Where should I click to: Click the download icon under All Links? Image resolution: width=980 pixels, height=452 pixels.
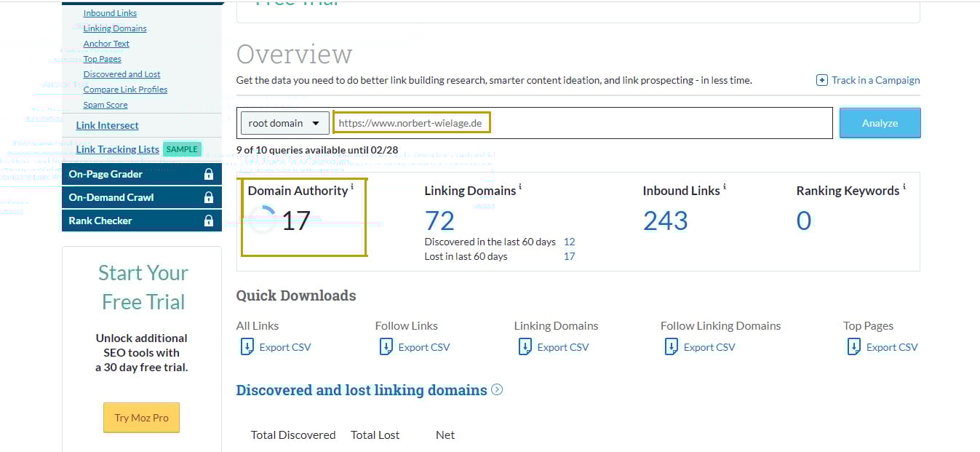click(247, 347)
